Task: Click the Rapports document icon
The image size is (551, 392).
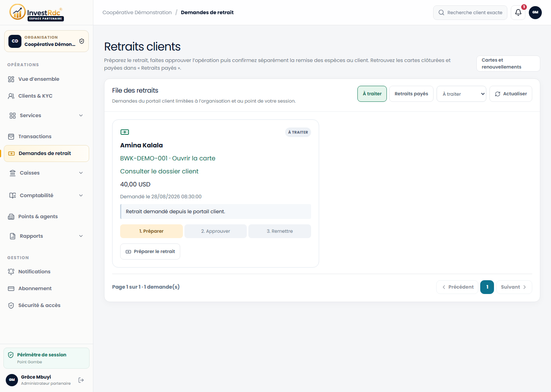Action: (x=13, y=236)
